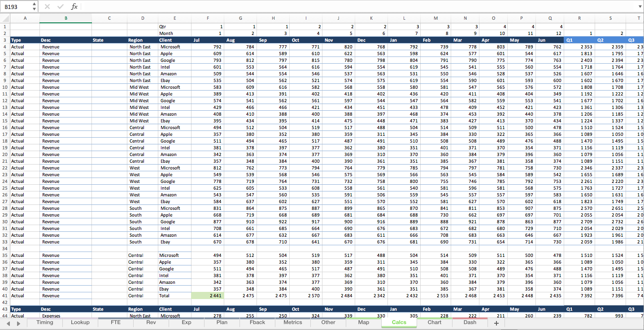Switch to the Plan sheet tab

click(222, 322)
